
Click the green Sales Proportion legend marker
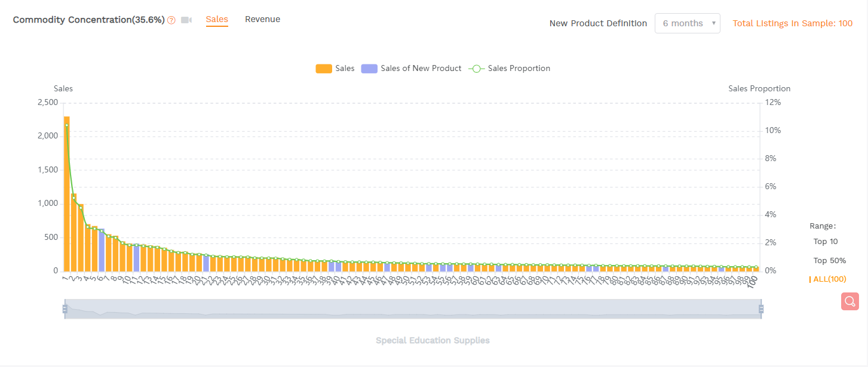coord(476,69)
